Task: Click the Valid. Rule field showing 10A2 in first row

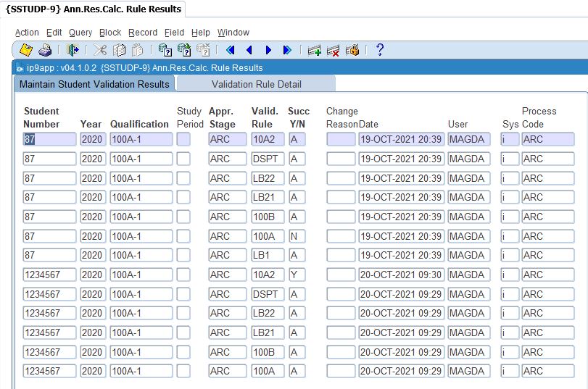Action: 267,140
